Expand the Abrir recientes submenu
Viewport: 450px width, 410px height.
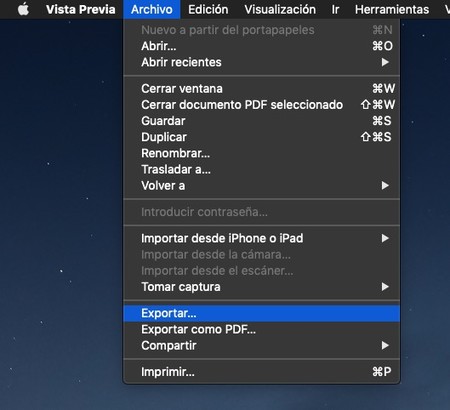click(262, 62)
